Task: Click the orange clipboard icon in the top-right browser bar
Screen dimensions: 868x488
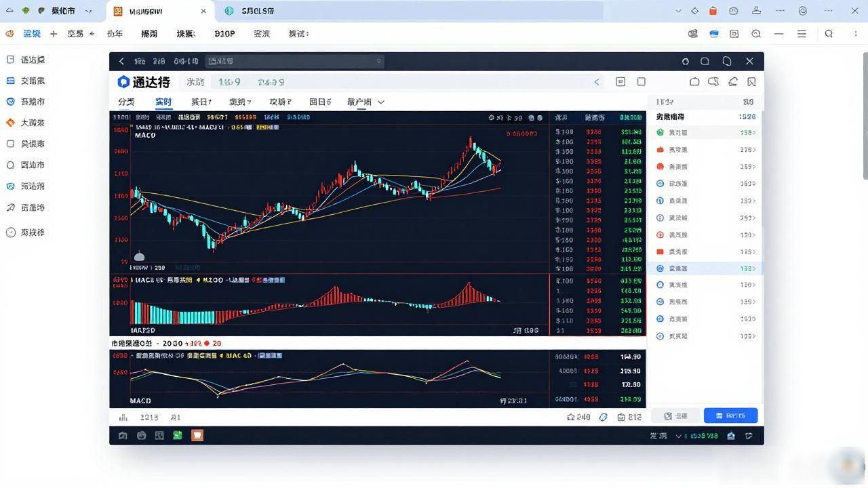Action: coord(713,11)
